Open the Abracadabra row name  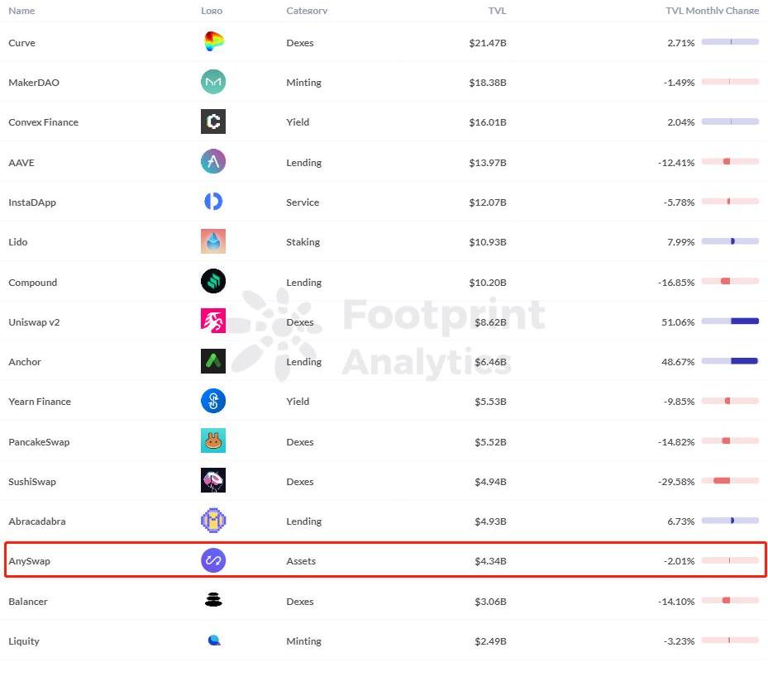36,521
